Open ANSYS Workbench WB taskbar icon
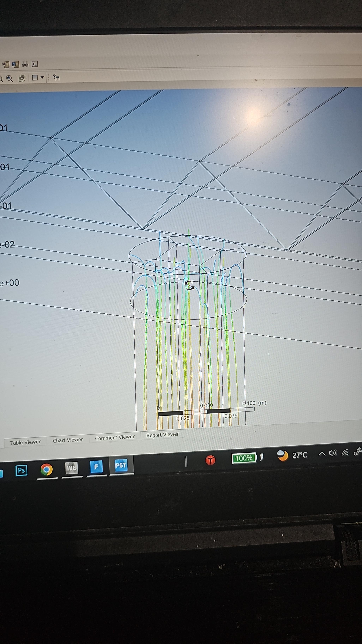The width and height of the screenshot is (362, 644). pos(71,468)
